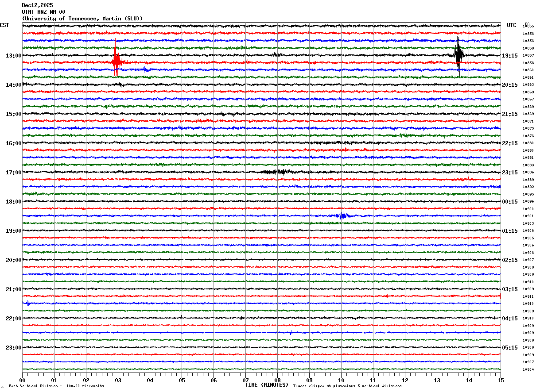Click the 22:00 CST row label
This screenshot has height=392, width=536.
(14, 319)
